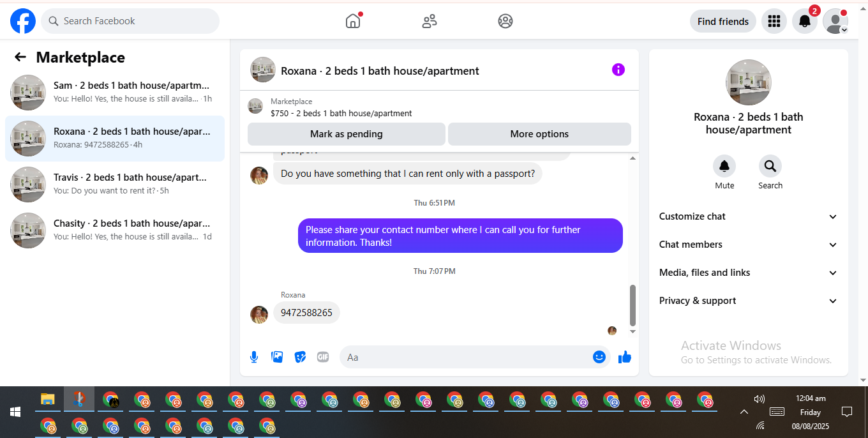The image size is (868, 438).
Task: Open the Groups icon in top navigation
Action: [x=505, y=21]
